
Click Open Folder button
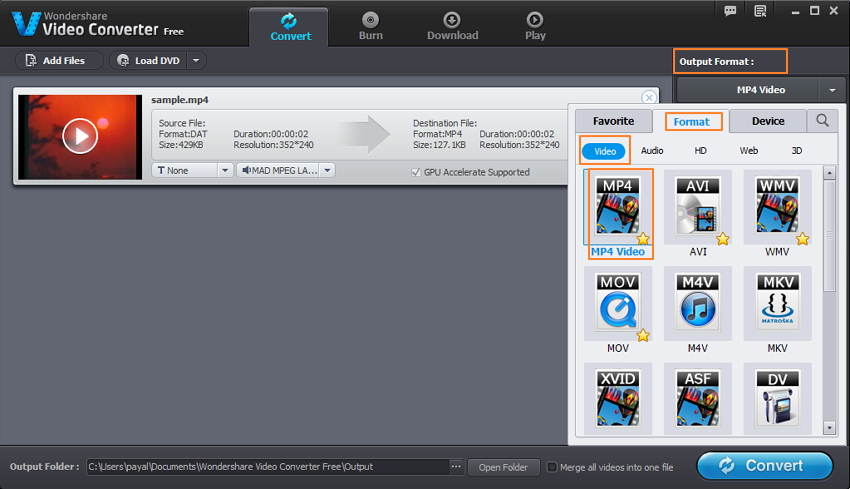(x=503, y=467)
